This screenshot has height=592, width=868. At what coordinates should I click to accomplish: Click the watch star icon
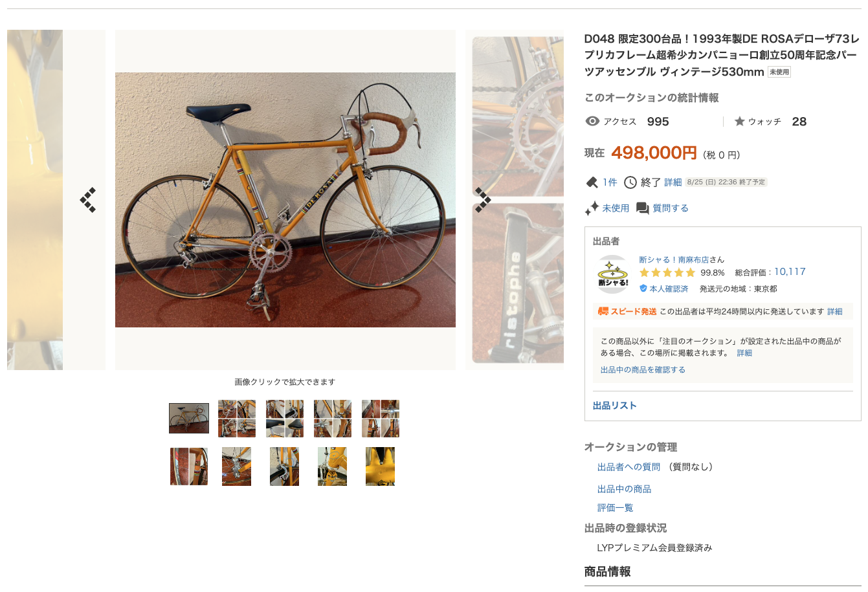(740, 122)
